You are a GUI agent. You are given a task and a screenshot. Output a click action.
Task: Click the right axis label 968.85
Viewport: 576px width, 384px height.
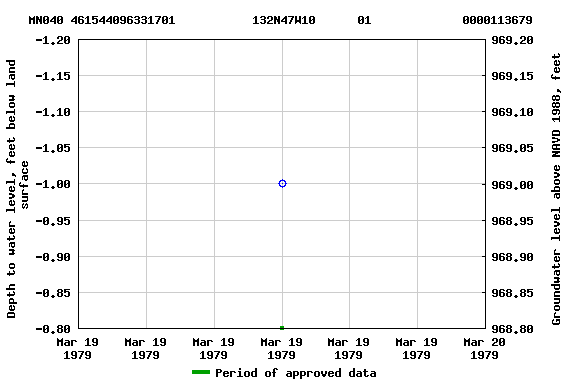pyautogui.click(x=512, y=293)
